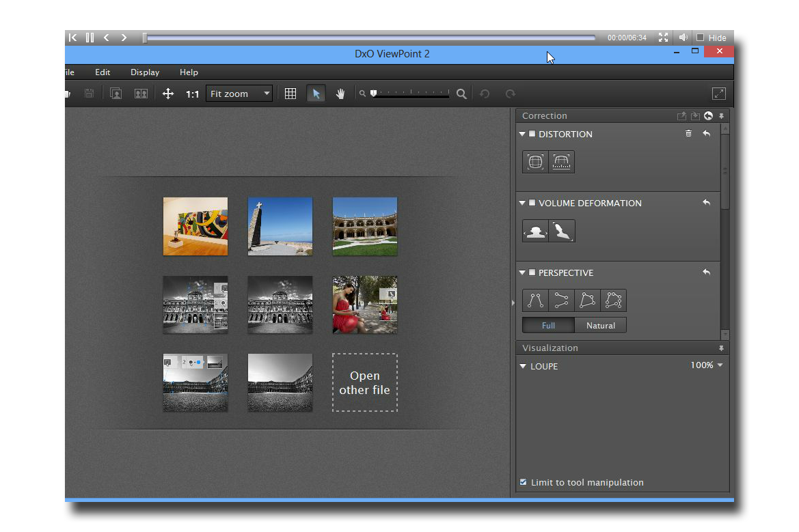Viewport: 799px width, 532px height.
Task: Click the Natural perspective button
Action: click(600, 326)
